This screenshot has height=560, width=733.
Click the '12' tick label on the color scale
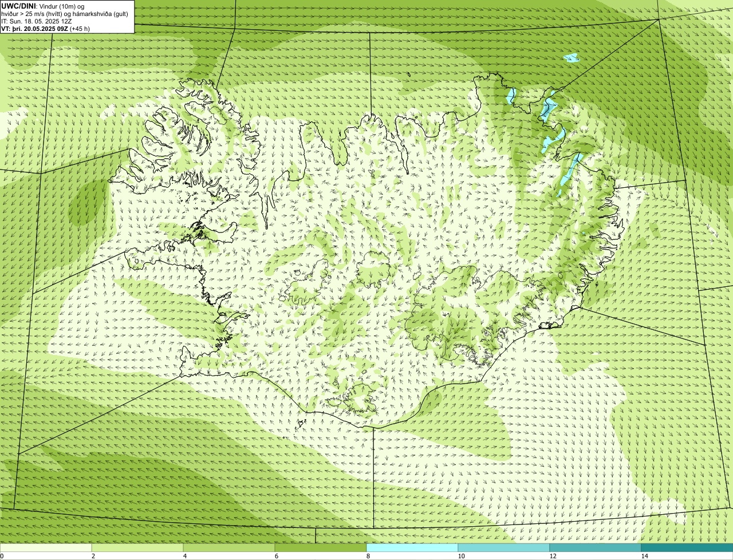(553, 556)
